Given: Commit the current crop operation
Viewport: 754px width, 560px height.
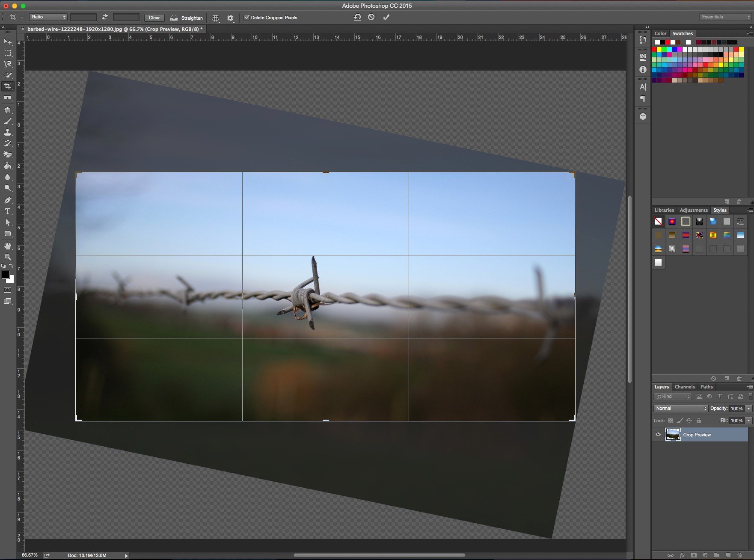Looking at the screenshot, I should click(386, 18).
